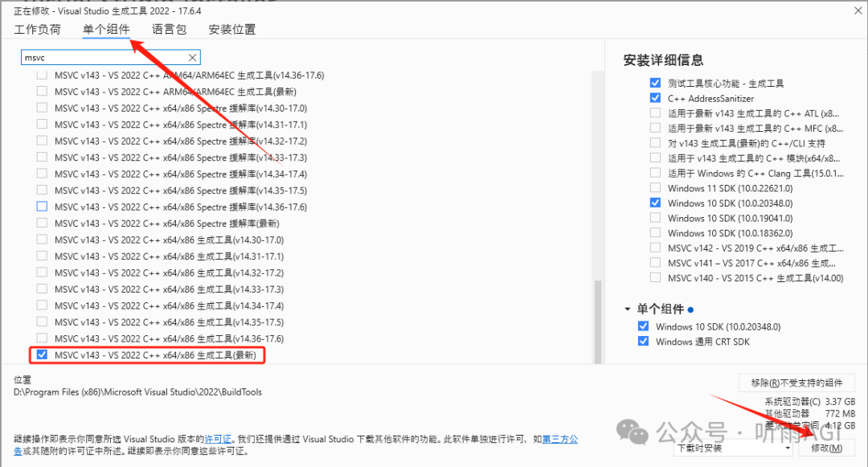Image resolution: width=868 pixels, height=467 pixels.
Task: Click the 系统驱动器(C) 3.37 GB entry
Action: [x=810, y=401]
